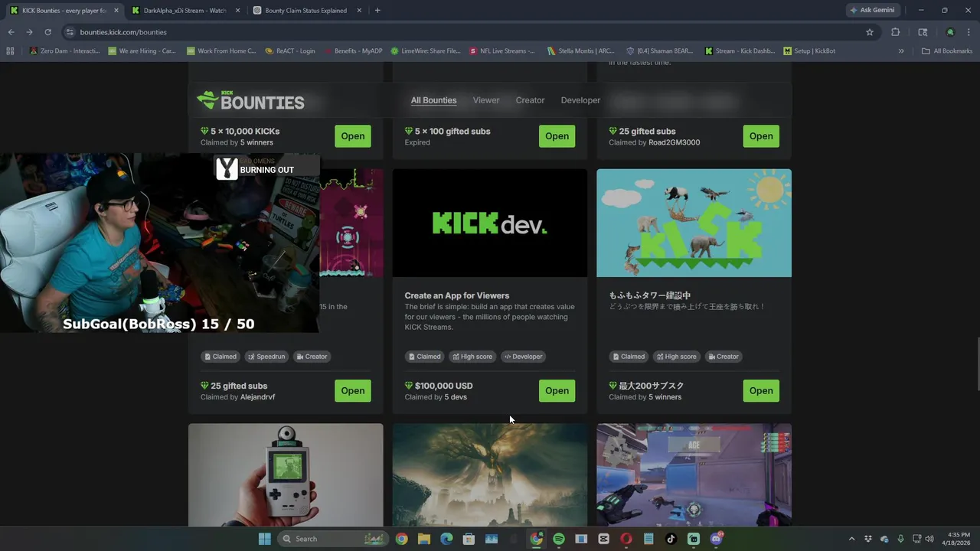Open the Zero Dam bookmark
This screenshot has width=980, height=551.
point(64,51)
